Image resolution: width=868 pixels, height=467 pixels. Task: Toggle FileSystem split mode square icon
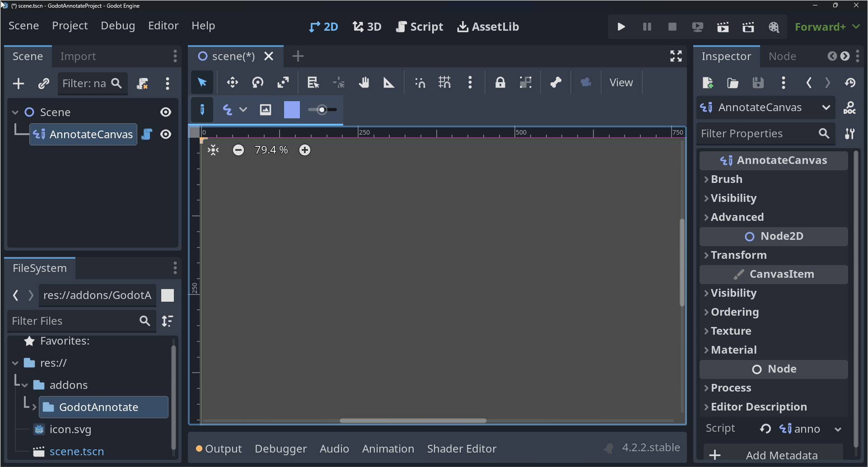tap(168, 295)
